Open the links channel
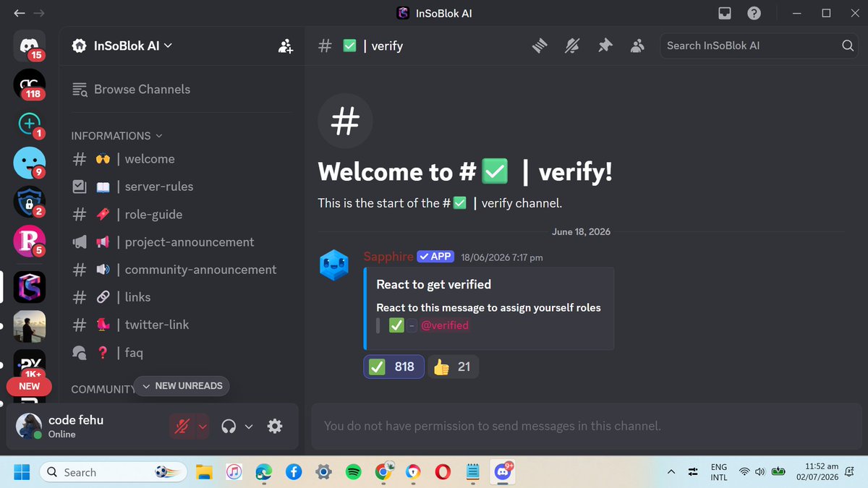The width and height of the screenshot is (868, 488). click(181, 297)
